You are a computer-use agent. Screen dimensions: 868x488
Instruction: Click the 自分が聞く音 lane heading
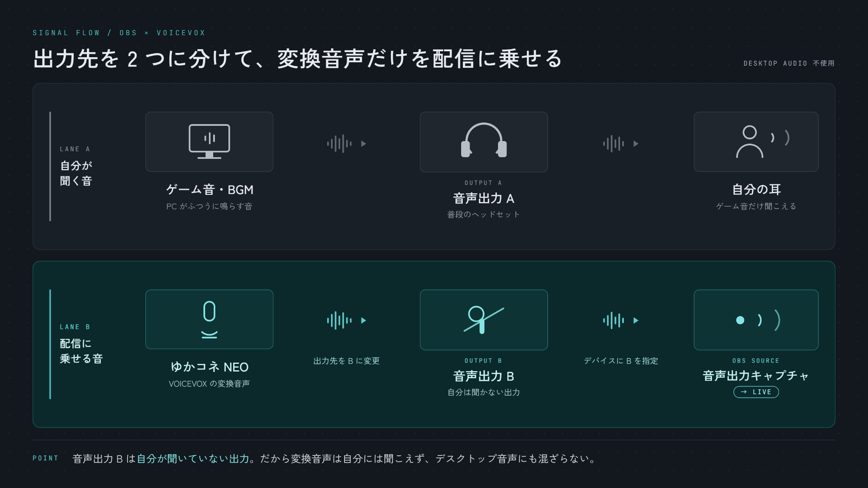[76, 173]
